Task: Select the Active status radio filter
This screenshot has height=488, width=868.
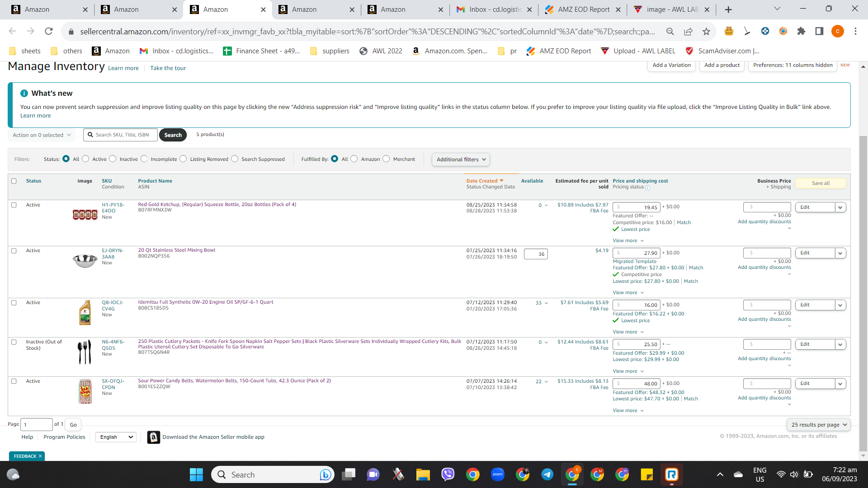Action: click(85, 159)
